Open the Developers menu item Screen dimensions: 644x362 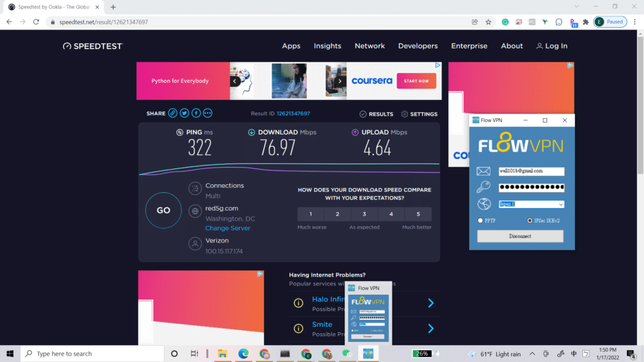pos(418,46)
